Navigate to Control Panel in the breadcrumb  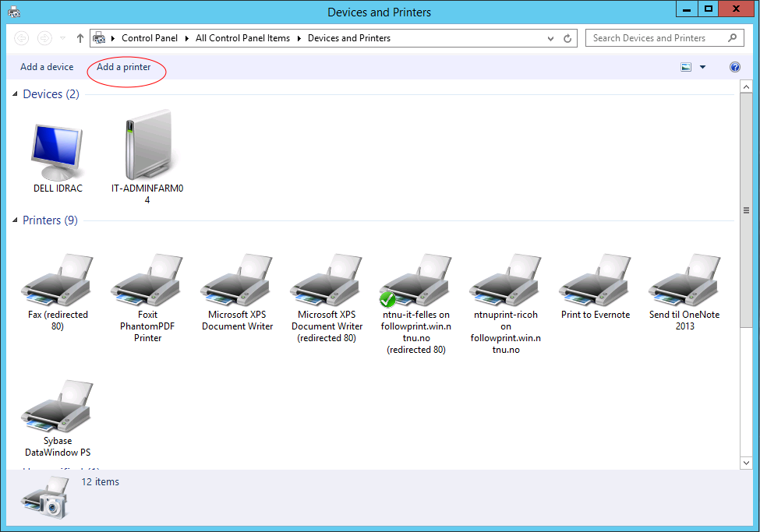pyautogui.click(x=150, y=38)
